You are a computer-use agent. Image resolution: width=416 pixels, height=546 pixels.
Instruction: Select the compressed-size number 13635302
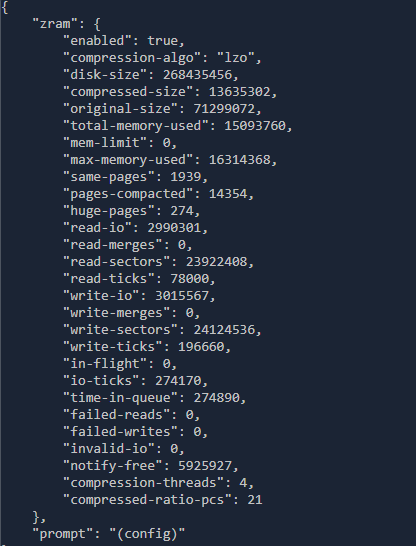pyautogui.click(x=239, y=92)
